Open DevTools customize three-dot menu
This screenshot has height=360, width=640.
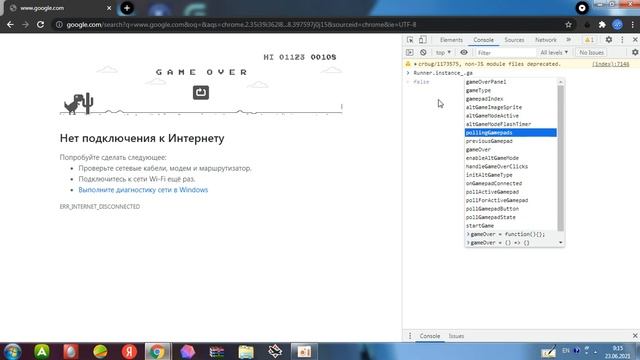(622, 40)
